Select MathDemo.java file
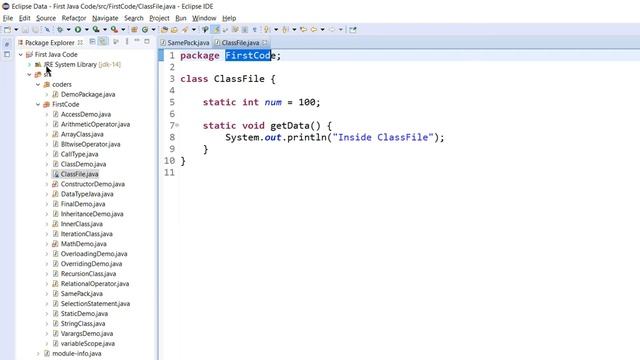Screen dimensions: 640x360 (x=83, y=244)
